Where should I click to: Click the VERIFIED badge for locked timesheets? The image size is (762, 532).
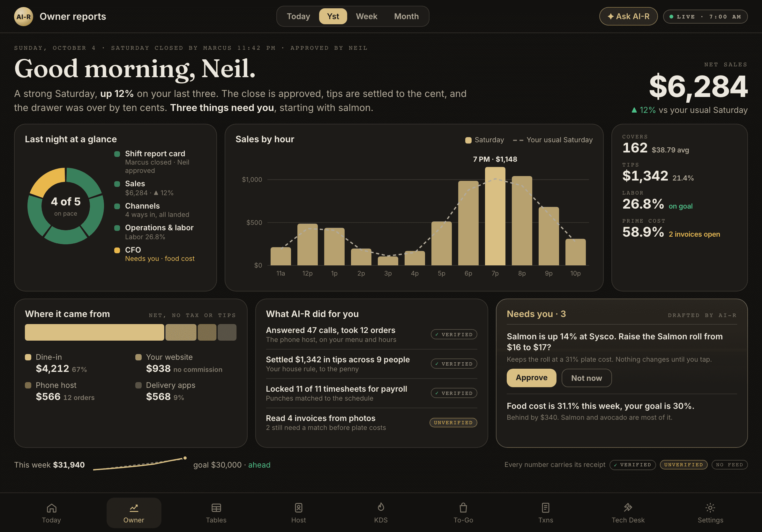tap(454, 393)
